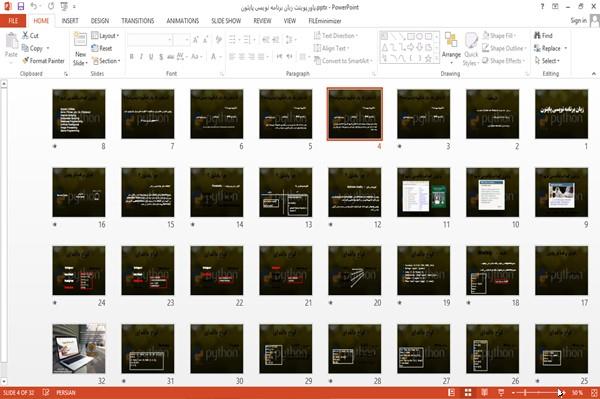600x399 pixels.
Task: Click the Slide Sorter view icon
Action: coord(468,392)
